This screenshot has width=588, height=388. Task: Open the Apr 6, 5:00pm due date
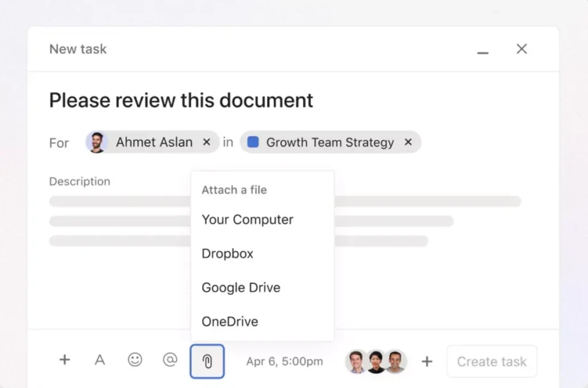(x=285, y=362)
